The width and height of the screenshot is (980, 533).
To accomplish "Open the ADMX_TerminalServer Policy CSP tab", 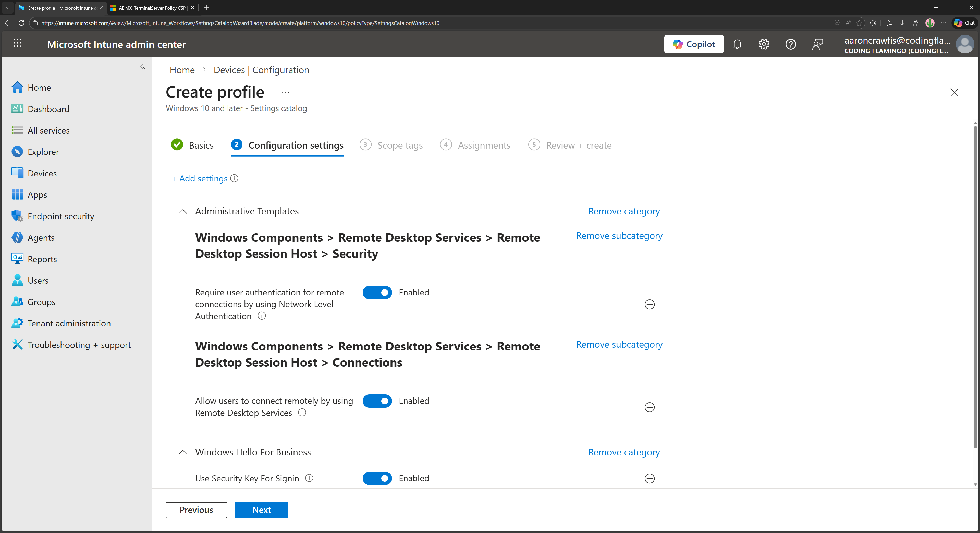I will coord(151,8).
